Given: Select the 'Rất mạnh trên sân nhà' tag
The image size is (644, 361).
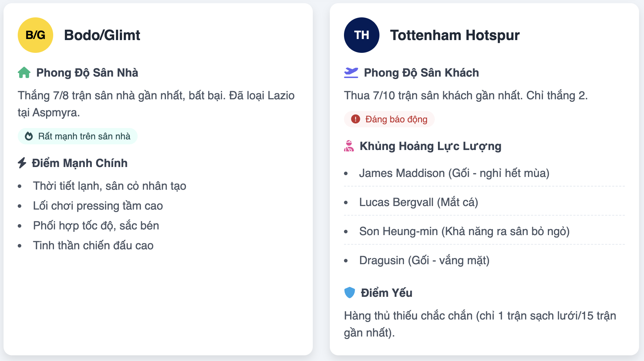Looking at the screenshot, I should click(x=78, y=136).
